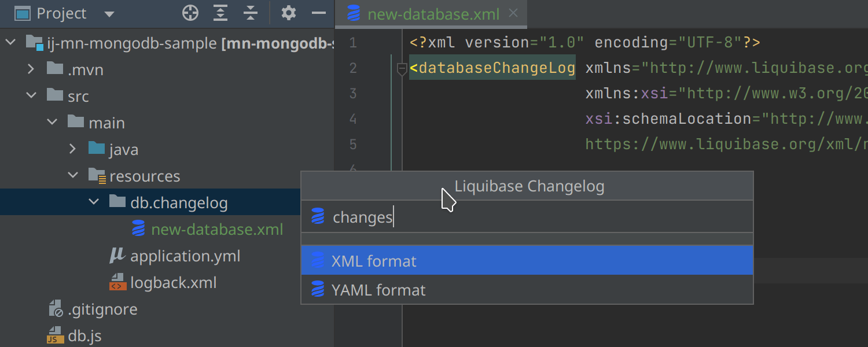Click the changelog name input field
Image resolution: width=868 pixels, height=347 pixels.
[x=538, y=217]
